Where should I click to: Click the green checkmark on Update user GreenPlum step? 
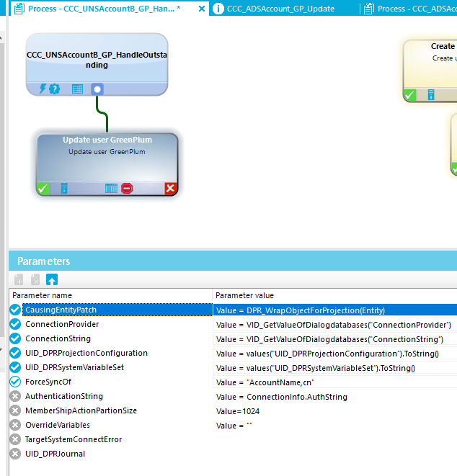(x=43, y=189)
